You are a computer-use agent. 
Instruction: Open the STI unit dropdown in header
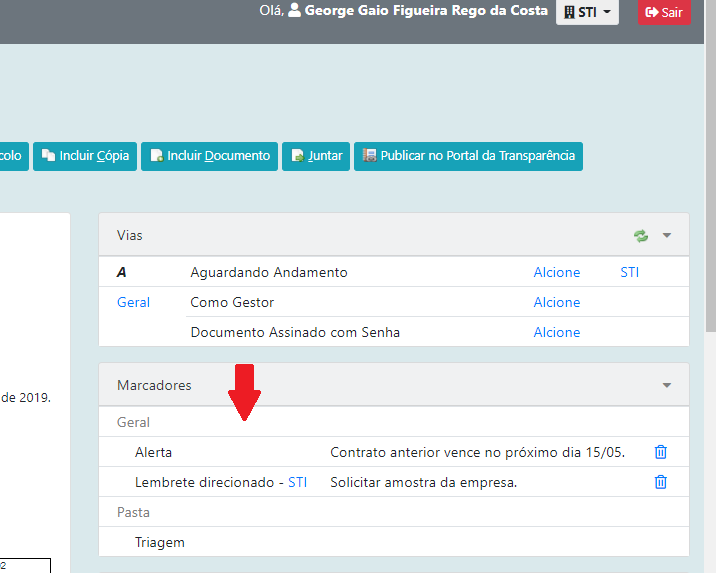click(x=587, y=12)
